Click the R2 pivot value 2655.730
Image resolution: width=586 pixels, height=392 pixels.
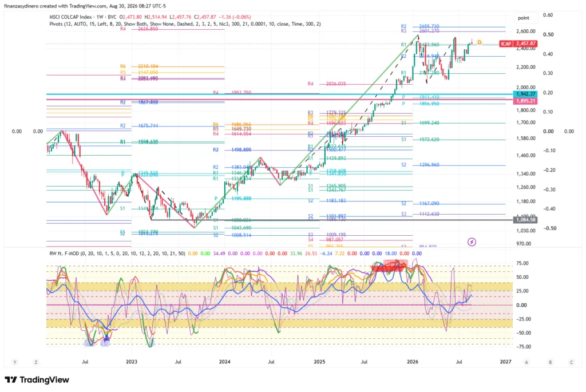(x=429, y=26)
